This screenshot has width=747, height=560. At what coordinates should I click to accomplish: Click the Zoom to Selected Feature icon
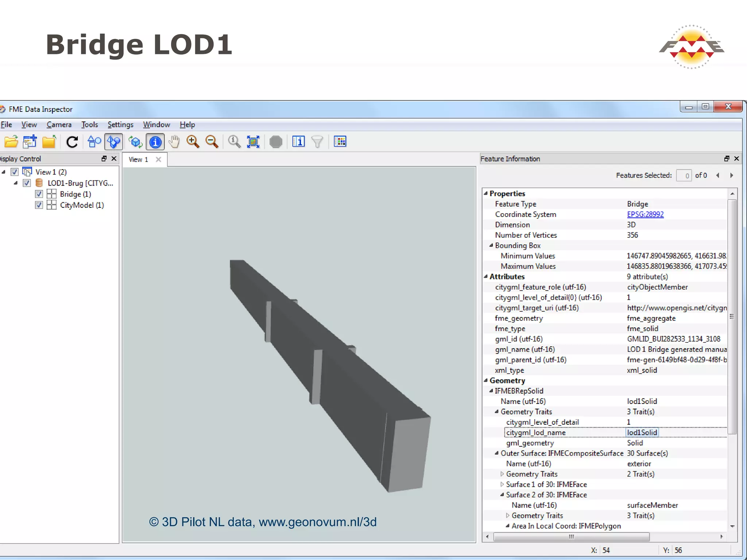[x=234, y=141]
